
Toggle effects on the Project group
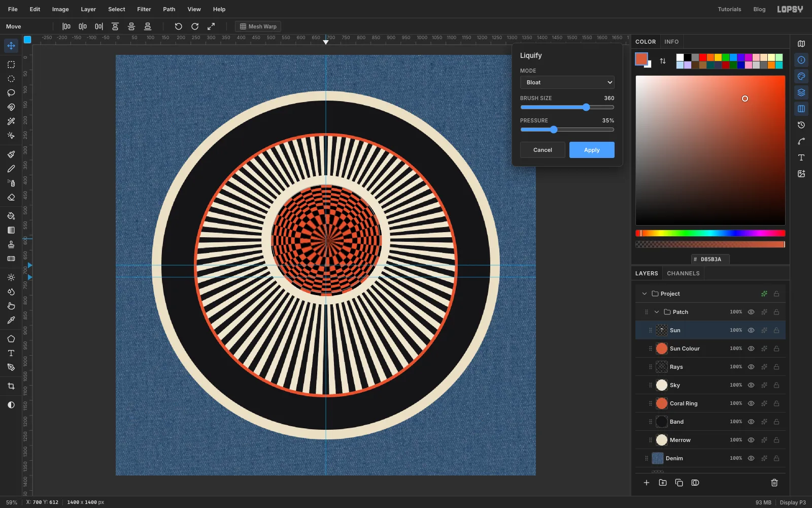(764, 294)
